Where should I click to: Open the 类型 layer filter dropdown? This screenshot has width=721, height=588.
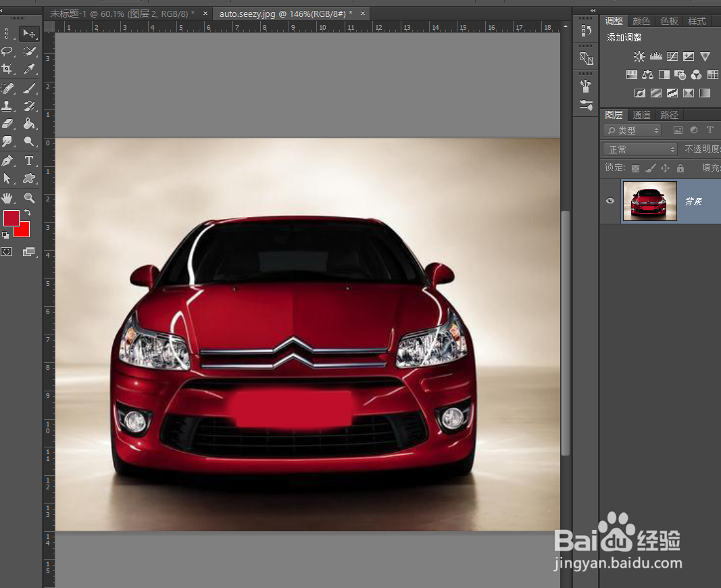pos(632,130)
